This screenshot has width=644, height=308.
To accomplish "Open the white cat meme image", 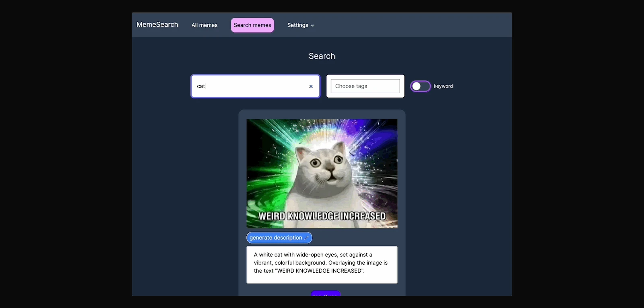I will coord(322,173).
